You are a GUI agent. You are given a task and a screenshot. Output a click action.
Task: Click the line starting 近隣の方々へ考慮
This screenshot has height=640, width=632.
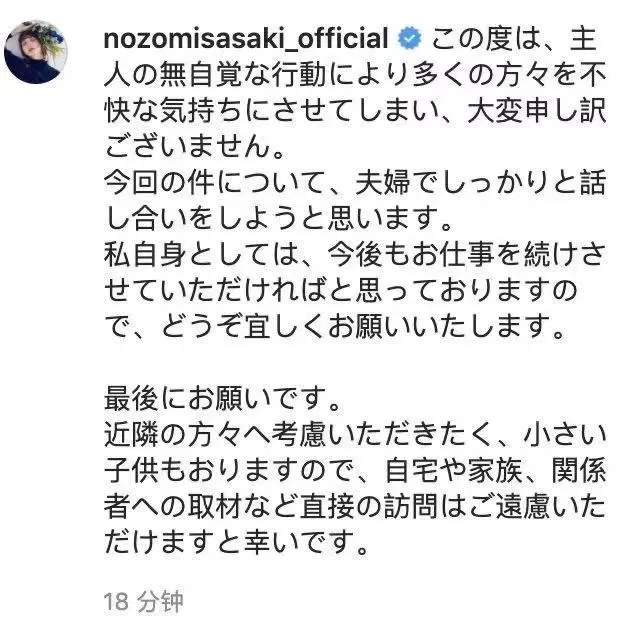point(355,435)
